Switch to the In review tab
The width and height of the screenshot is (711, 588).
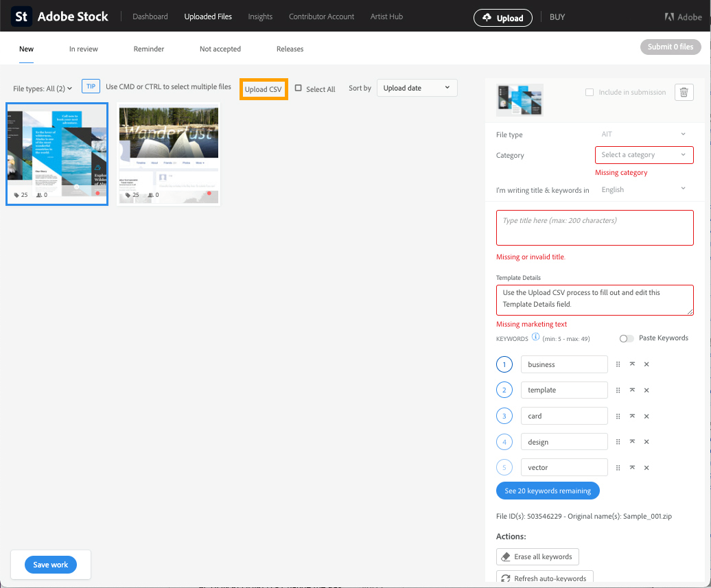(83, 49)
